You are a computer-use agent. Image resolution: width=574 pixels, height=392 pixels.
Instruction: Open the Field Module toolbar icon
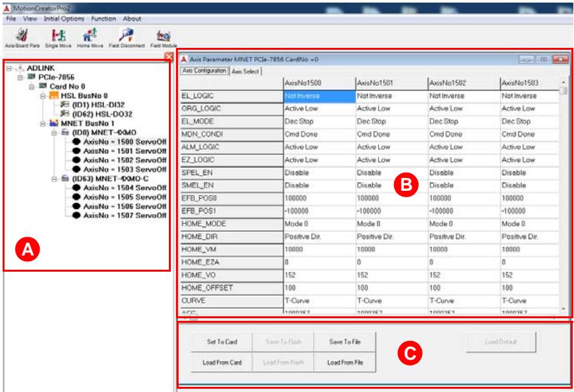(x=164, y=35)
